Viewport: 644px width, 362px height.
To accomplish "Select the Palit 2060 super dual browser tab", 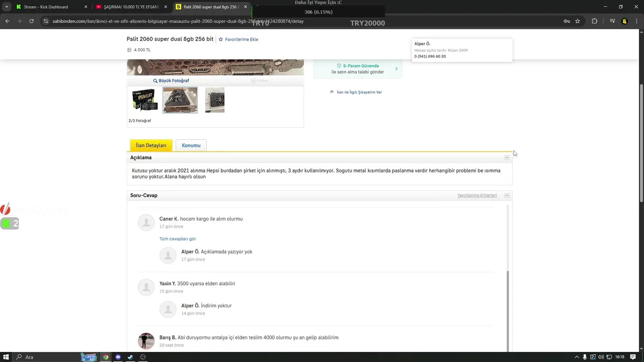I will point(211,7).
